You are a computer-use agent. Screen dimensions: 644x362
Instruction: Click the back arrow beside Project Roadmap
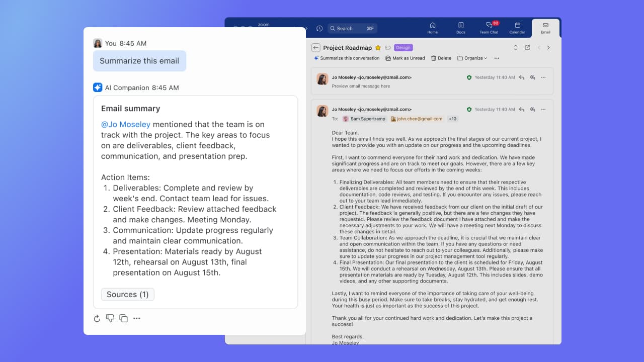pos(315,48)
